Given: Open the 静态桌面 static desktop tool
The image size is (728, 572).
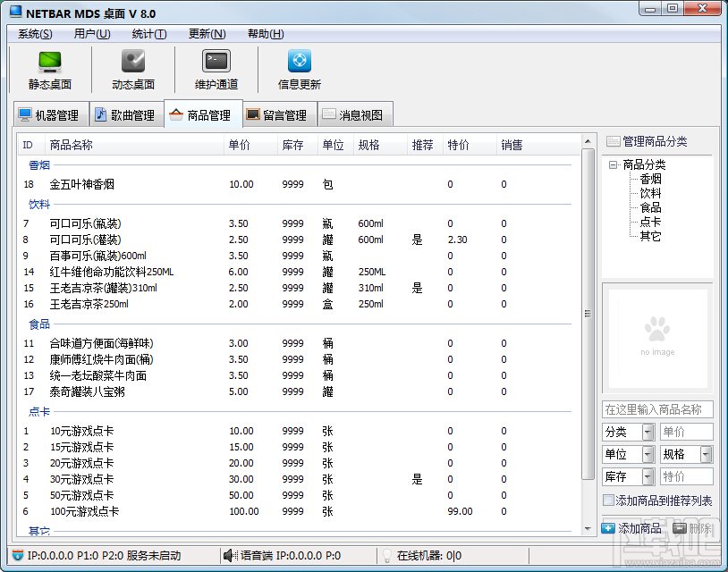Looking at the screenshot, I should tap(50, 70).
